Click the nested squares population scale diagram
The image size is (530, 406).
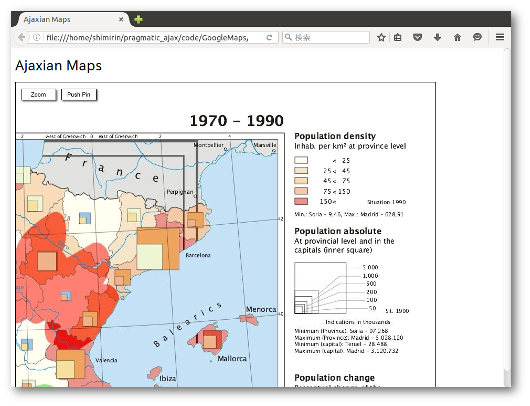coord(320,288)
